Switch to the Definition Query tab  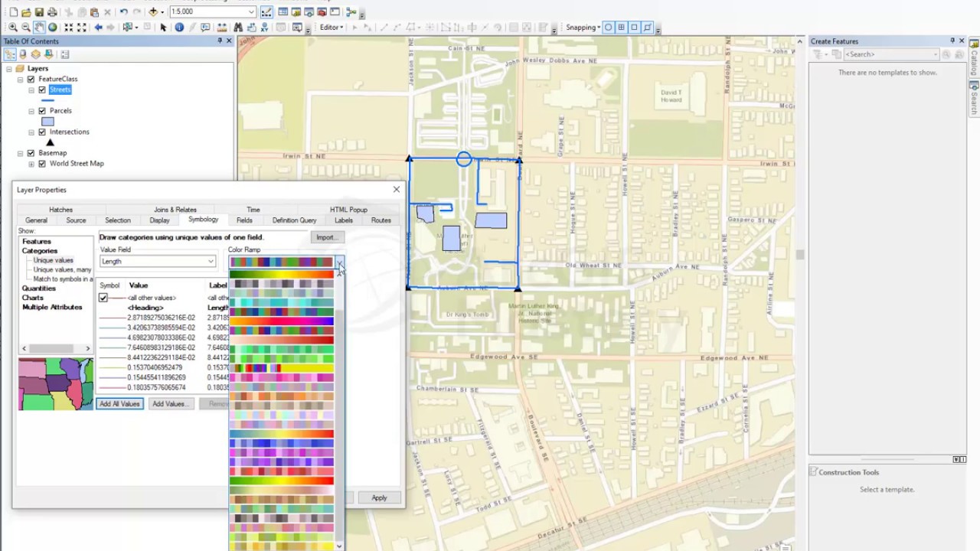[x=294, y=220]
